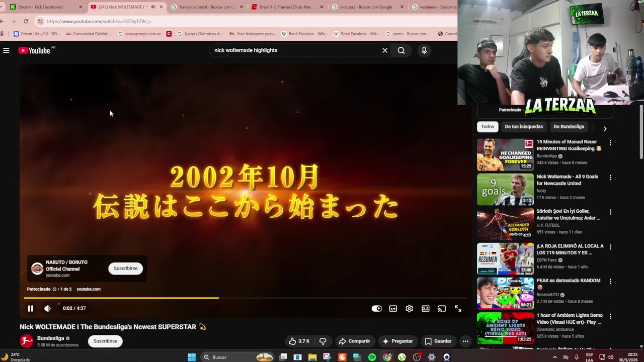Open the Bundesliga channel avatar

[x=26, y=341]
